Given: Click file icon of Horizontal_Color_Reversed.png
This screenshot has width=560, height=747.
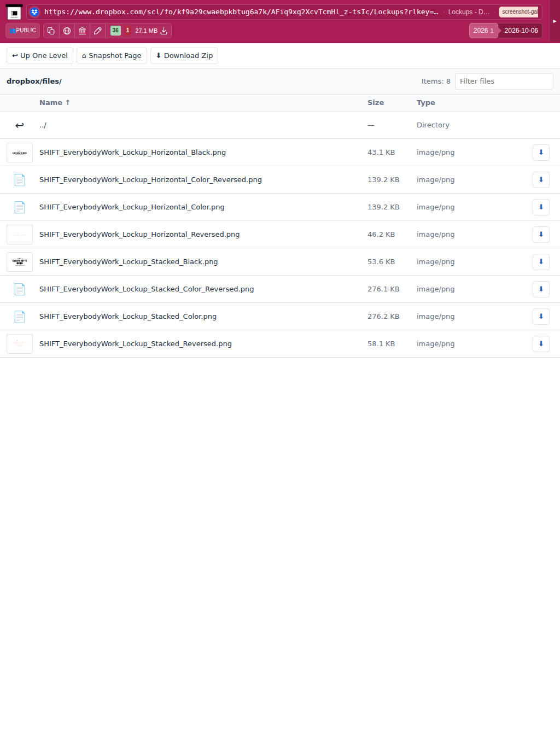Looking at the screenshot, I should 20,180.
